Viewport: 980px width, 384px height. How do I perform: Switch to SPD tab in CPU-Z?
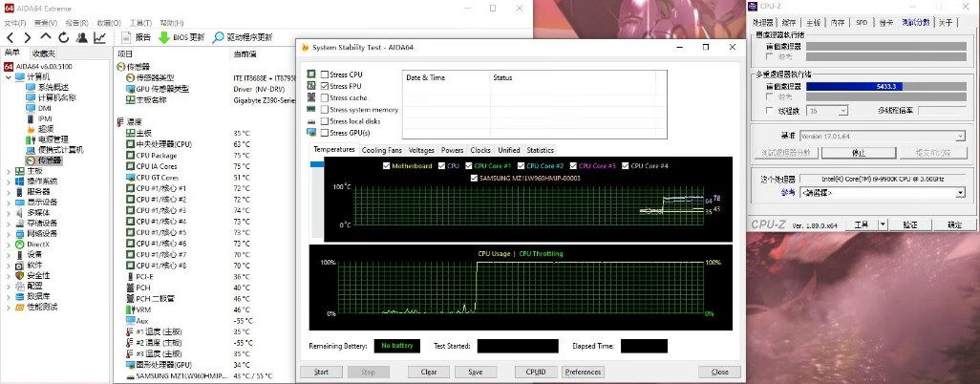tap(862, 23)
